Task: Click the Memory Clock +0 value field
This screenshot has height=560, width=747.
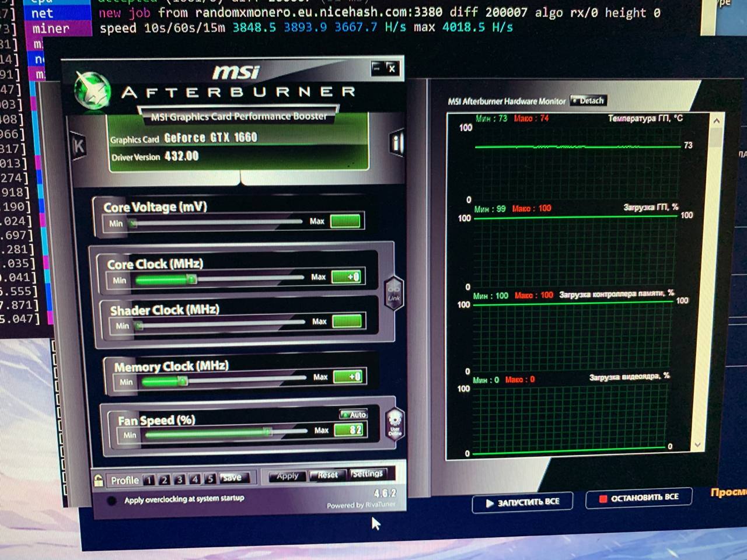Action: tap(348, 377)
